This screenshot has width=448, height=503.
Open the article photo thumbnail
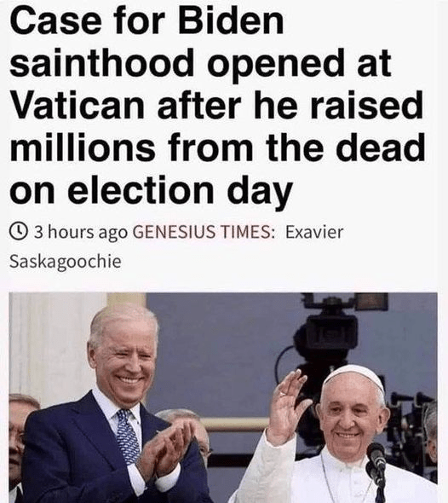[223, 397]
